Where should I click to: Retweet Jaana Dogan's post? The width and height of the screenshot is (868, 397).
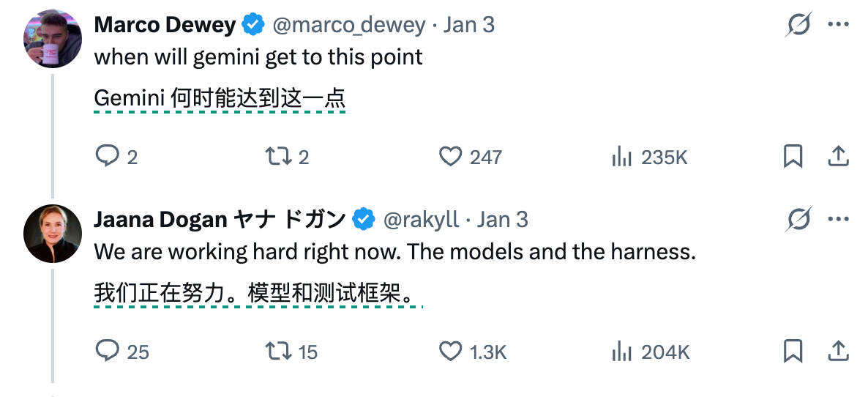278,351
